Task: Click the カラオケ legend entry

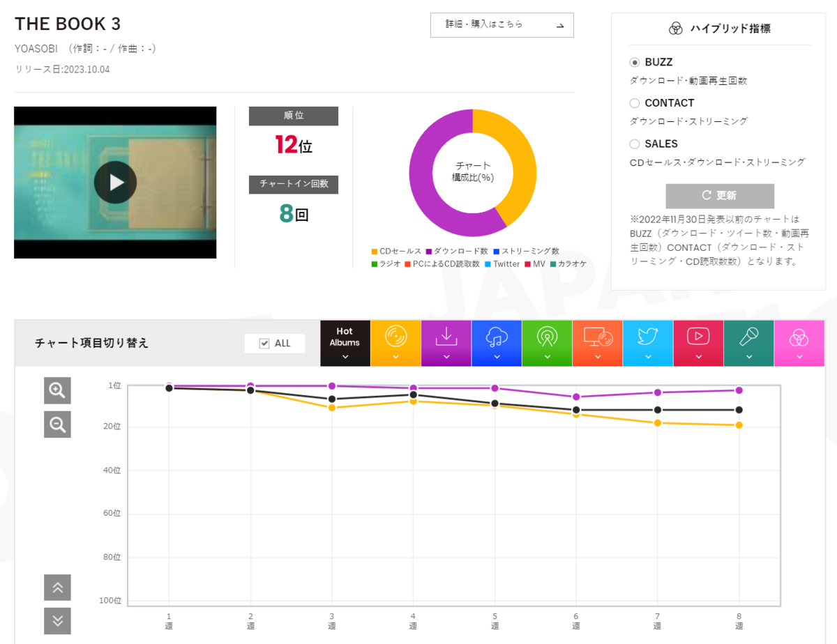Action: 568,264
